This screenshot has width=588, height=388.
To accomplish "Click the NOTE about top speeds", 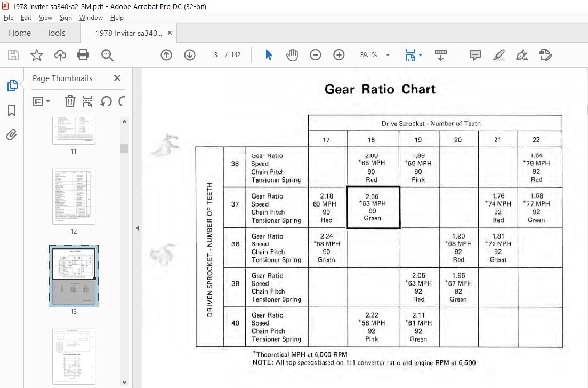I will [364, 363].
